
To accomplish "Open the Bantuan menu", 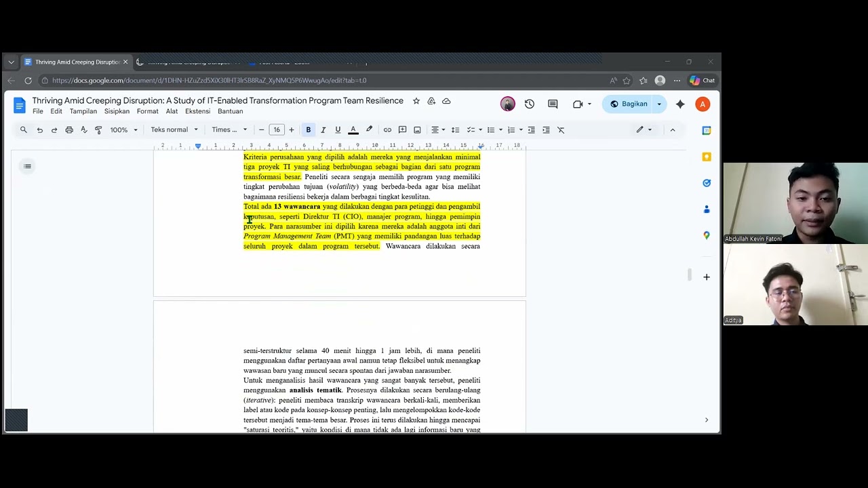I will (230, 111).
